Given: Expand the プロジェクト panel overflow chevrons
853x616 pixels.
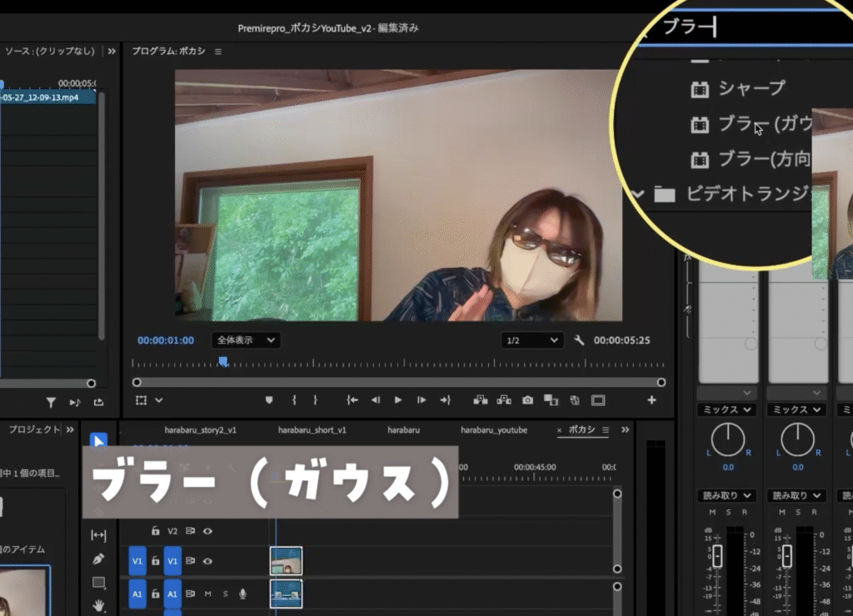Looking at the screenshot, I should click(x=70, y=430).
